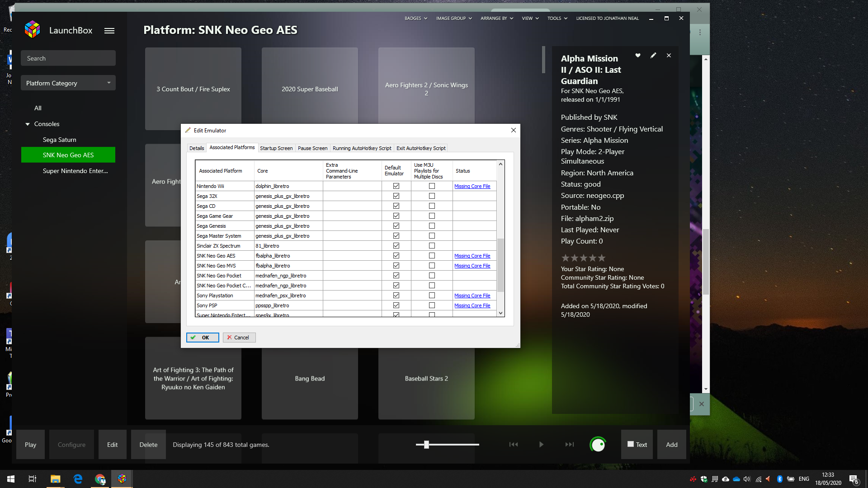The image size is (868, 488).
Task: Favorite Alpha Mission II with heart icon
Action: [638, 55]
